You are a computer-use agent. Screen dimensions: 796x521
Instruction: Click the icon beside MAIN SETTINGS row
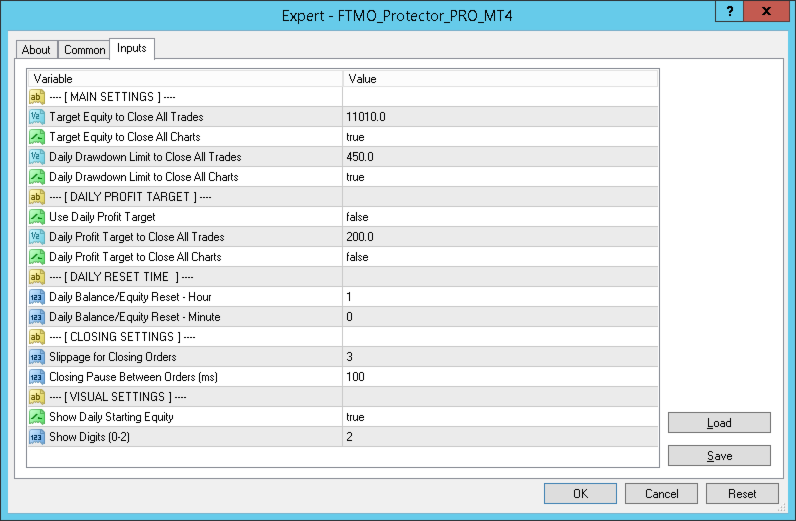coord(37,97)
